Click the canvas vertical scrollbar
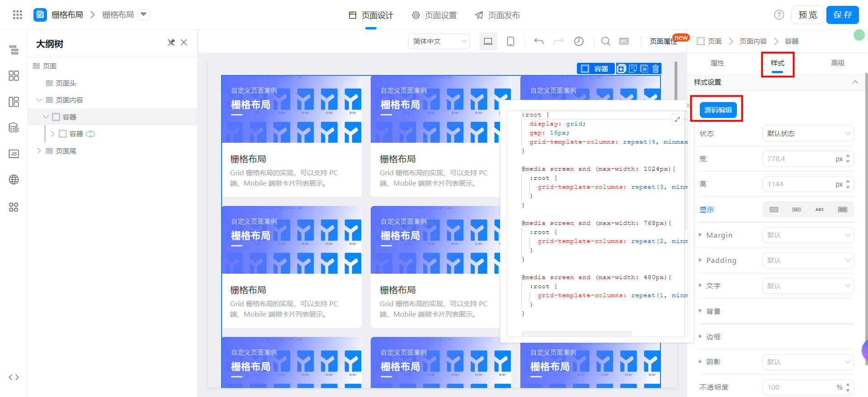Viewport: 868px width, 397px height. [676, 80]
